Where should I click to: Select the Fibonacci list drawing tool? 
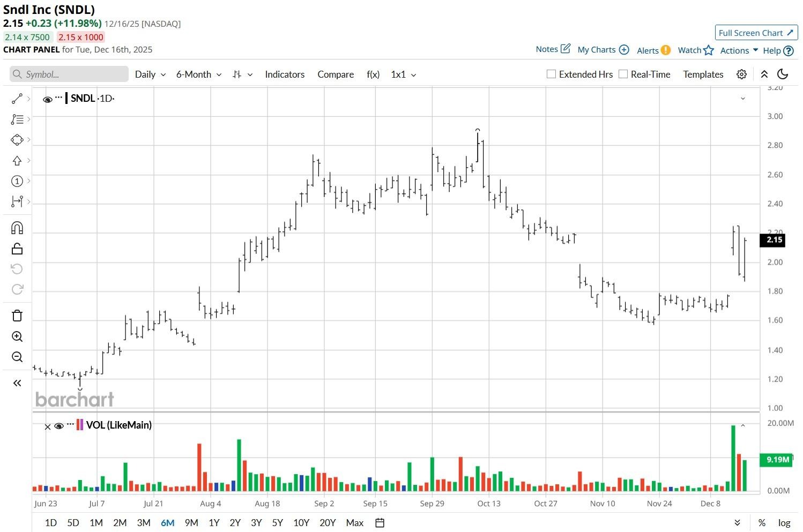click(17, 119)
